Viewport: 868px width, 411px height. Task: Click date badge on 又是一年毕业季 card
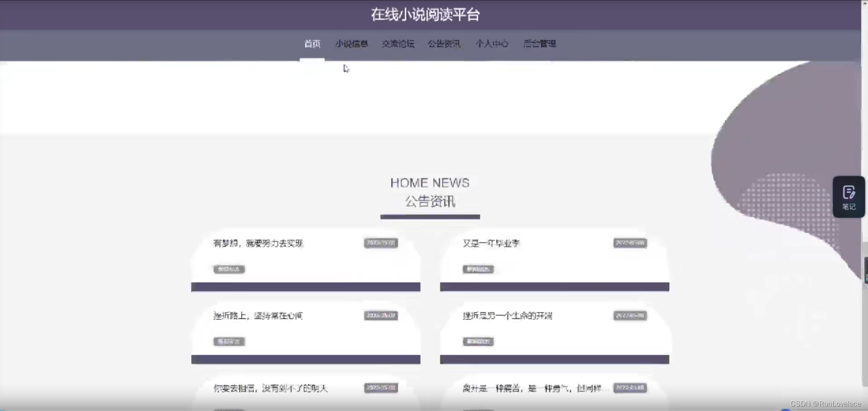click(x=630, y=243)
